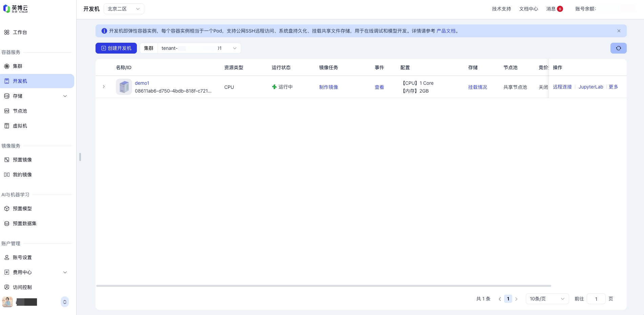This screenshot has width=644, height=315.
Task: Click the demo1 server thumbnail icon
Action: pos(124,87)
